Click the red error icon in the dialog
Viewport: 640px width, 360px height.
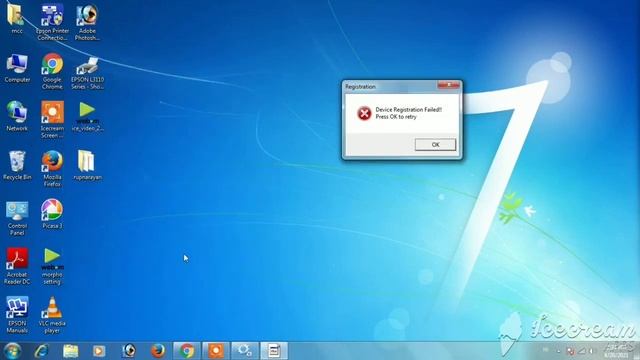pos(364,113)
